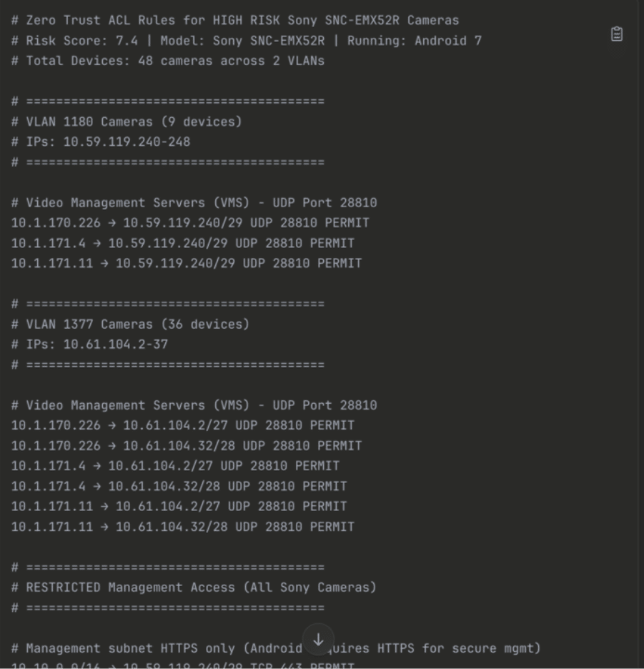Viewport: 644px width, 669px height.
Task: Click the VLAN 1180 Cameras heading line
Action: (127, 122)
